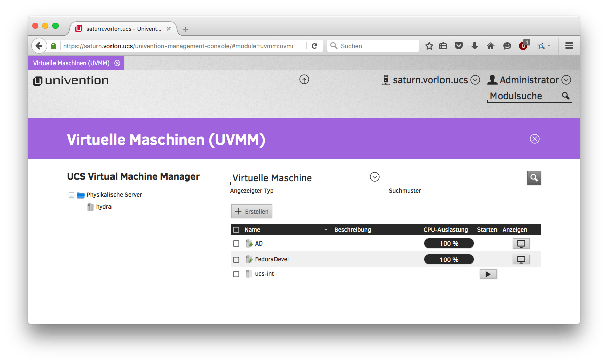
Task: Collapse the Physikalische Server tree node
Action: tap(71, 195)
